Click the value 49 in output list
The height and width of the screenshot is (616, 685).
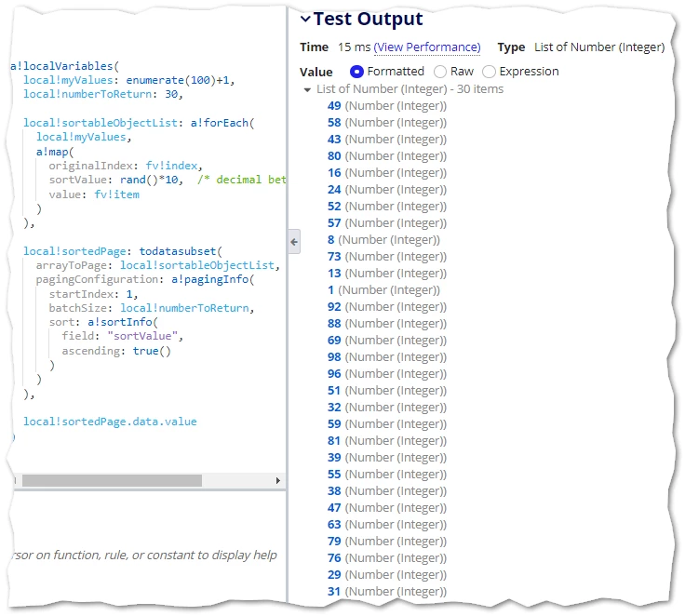(x=334, y=106)
